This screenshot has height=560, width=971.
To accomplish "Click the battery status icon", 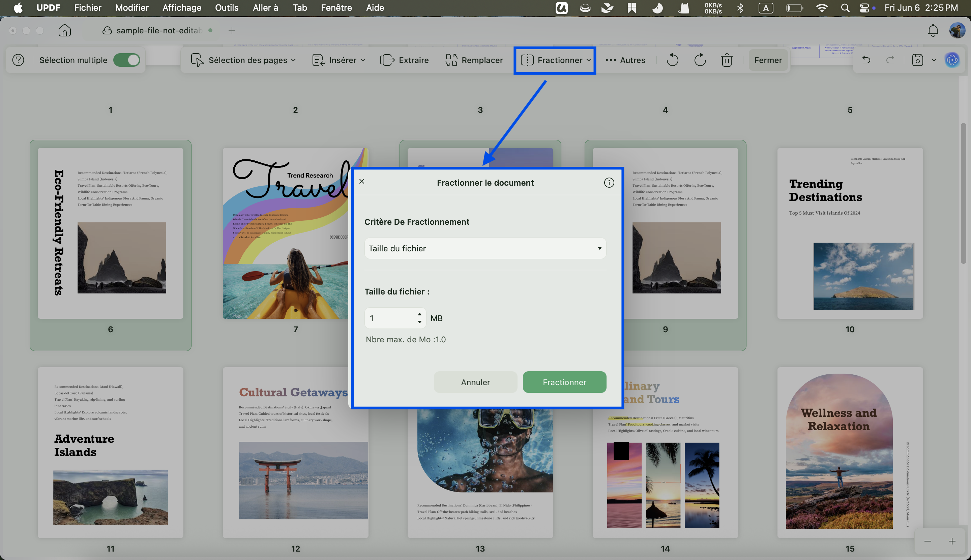I will pos(794,8).
